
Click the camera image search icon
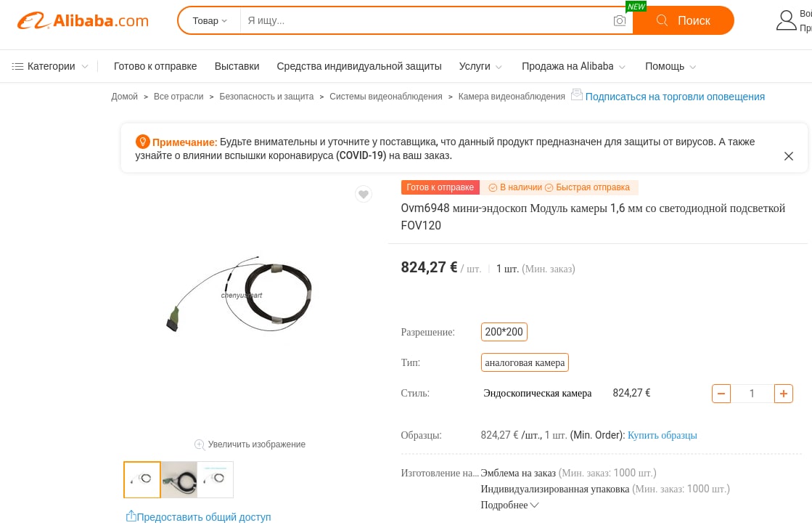pyautogui.click(x=620, y=21)
